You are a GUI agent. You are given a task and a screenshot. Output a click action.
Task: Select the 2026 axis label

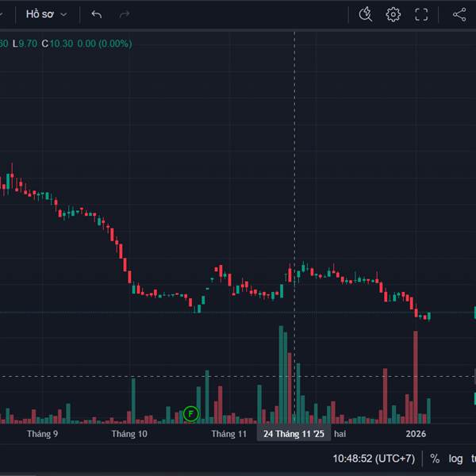pos(416,434)
